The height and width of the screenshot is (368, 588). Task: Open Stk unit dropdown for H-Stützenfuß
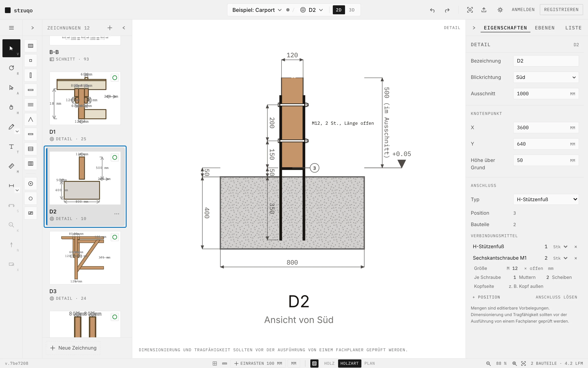tap(560, 247)
